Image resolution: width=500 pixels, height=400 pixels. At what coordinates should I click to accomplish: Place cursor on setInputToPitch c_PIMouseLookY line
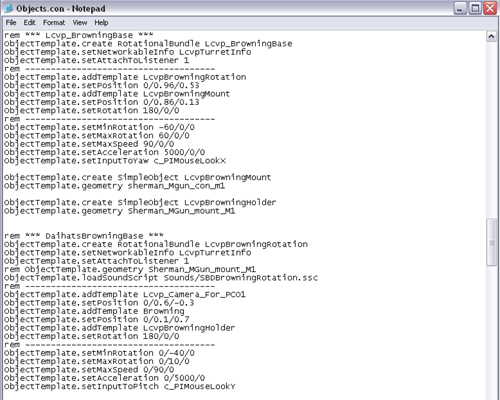pos(120,387)
